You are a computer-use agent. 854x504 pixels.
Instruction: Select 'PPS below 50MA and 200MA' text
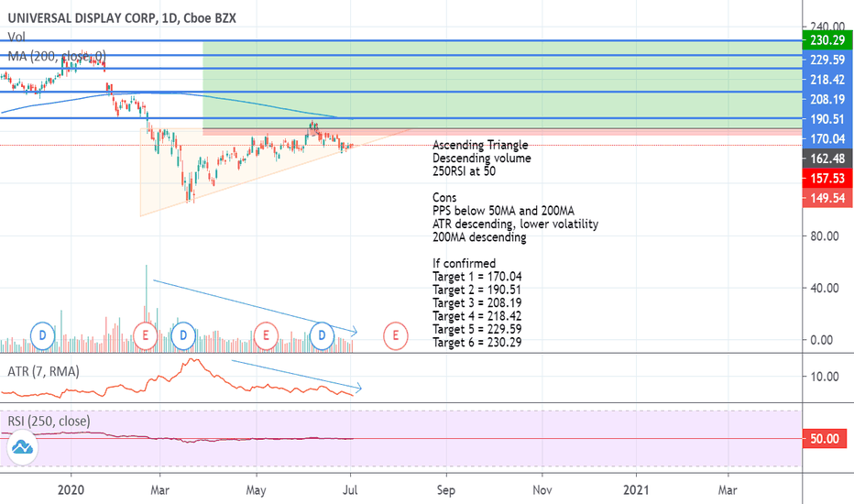503,211
